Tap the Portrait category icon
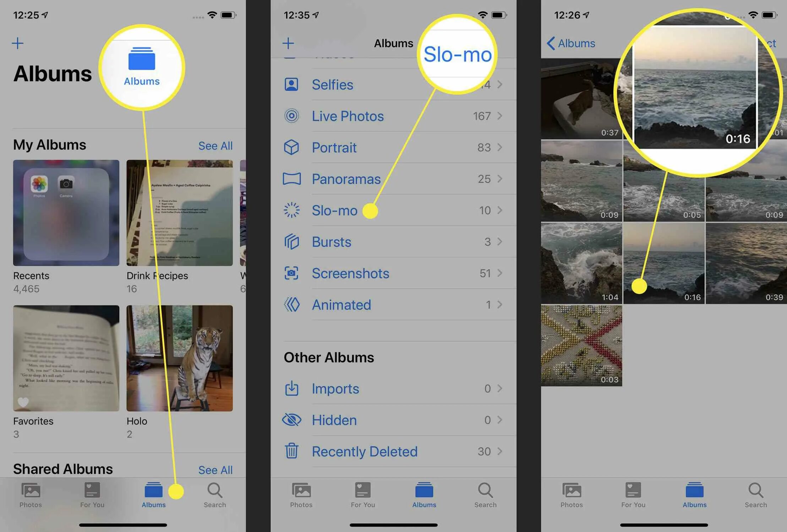The height and width of the screenshot is (532, 787). coord(294,147)
